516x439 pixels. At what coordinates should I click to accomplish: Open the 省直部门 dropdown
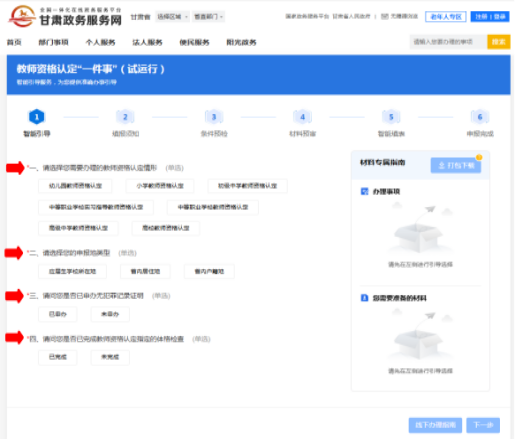click(x=208, y=17)
